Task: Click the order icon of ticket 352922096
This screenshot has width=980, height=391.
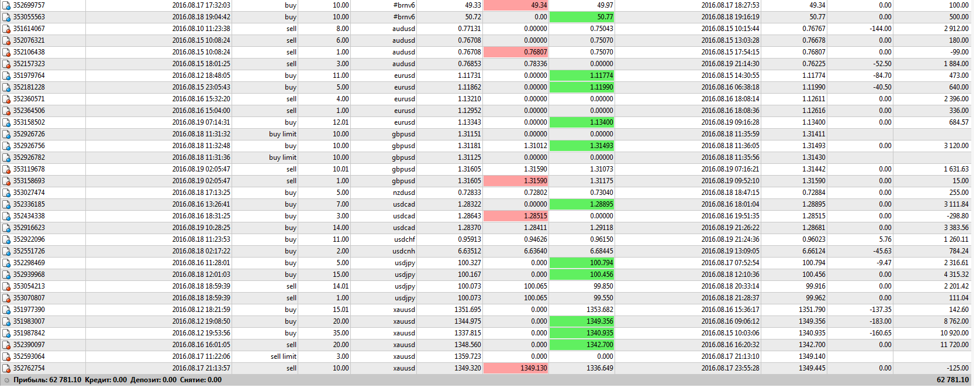Action: [6, 239]
